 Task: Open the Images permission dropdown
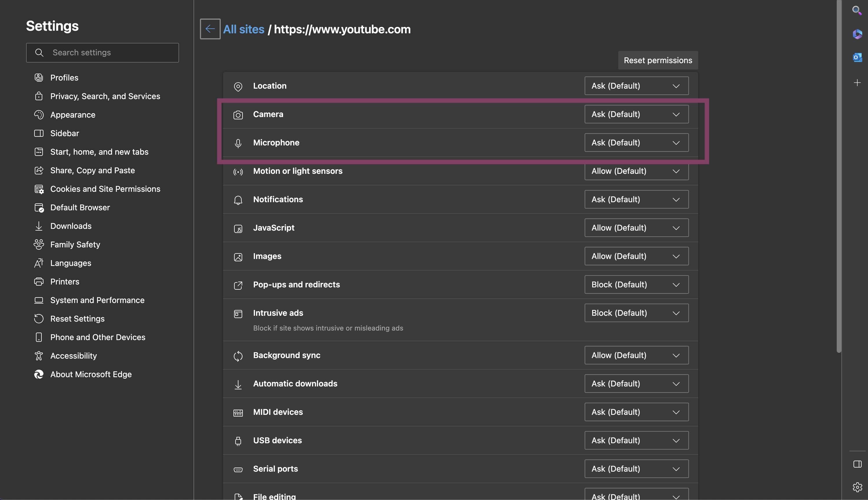[637, 256]
